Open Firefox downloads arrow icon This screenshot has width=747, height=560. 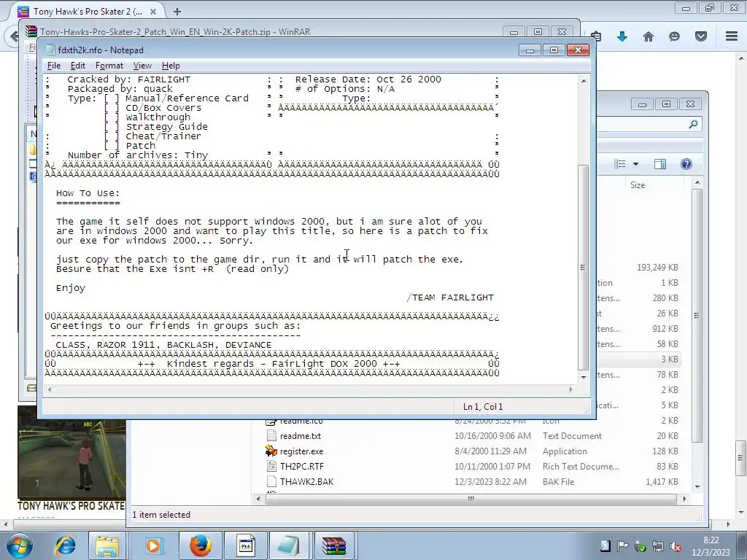(622, 36)
